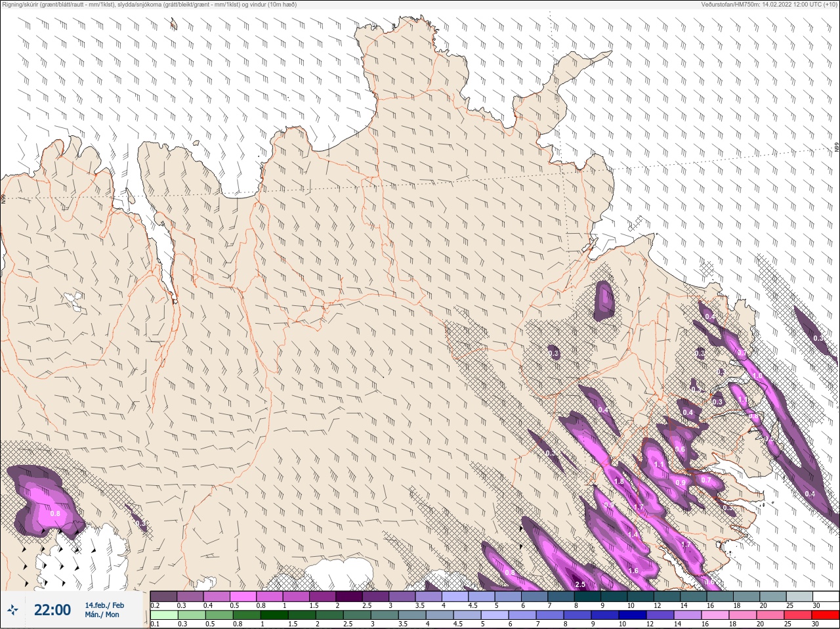840x629 pixels.
Task: Click the map title text 'Rigning/skúrir'
Action: (19, 5)
